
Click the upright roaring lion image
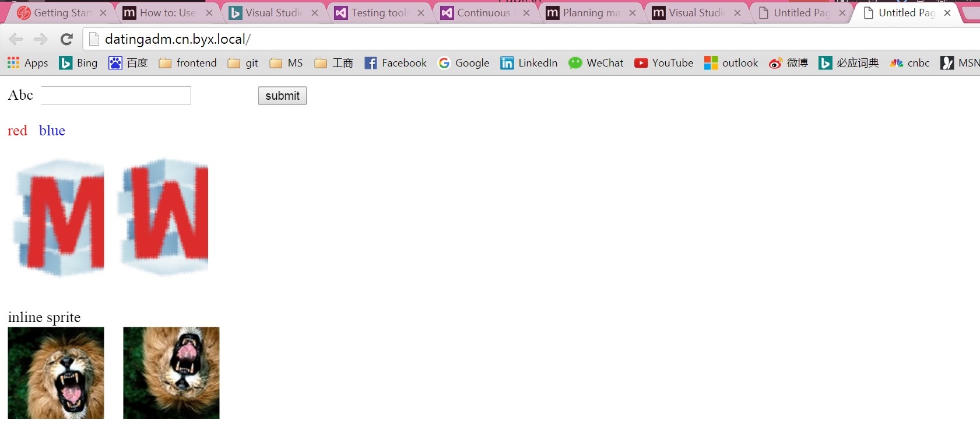[x=56, y=373]
